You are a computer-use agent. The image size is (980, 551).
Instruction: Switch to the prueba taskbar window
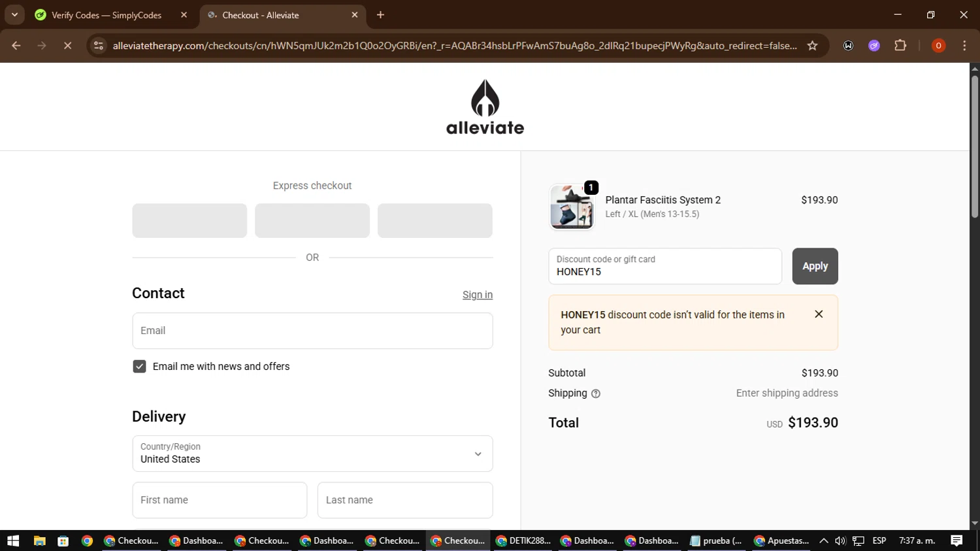click(x=716, y=541)
